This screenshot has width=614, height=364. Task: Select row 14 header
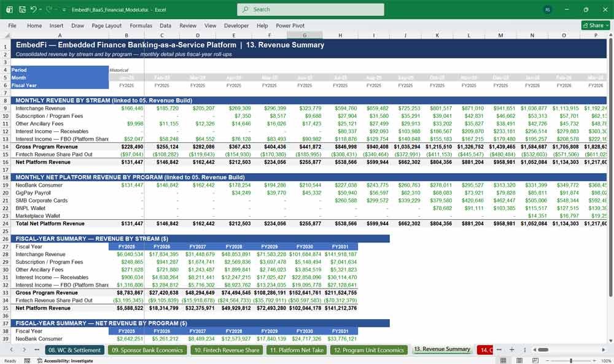pyautogui.click(x=6, y=147)
